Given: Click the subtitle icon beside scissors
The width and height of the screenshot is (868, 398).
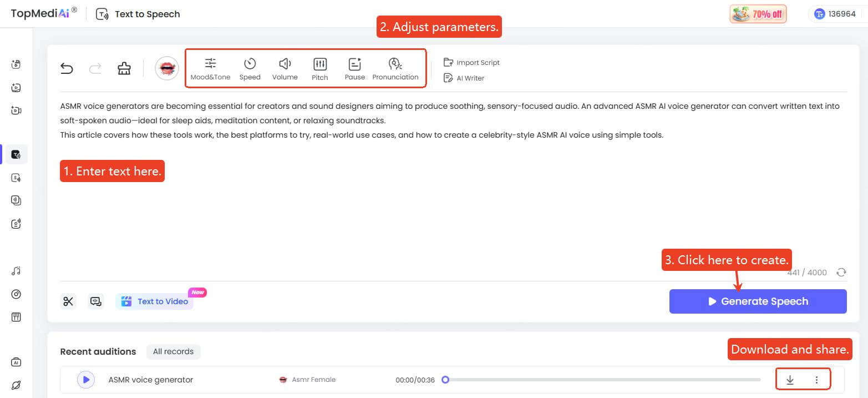Looking at the screenshot, I should 96,301.
